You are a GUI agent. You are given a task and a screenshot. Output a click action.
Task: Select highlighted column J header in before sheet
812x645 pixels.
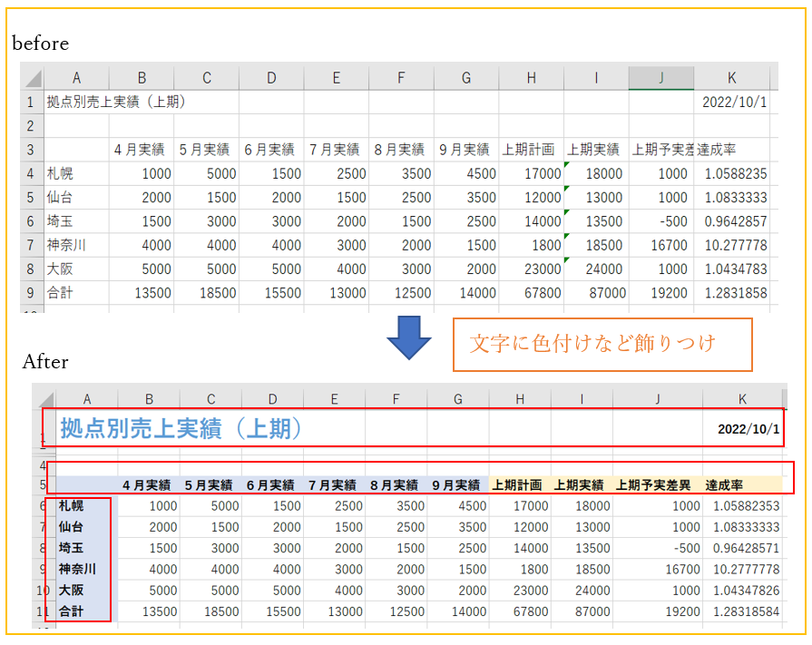[x=660, y=77]
